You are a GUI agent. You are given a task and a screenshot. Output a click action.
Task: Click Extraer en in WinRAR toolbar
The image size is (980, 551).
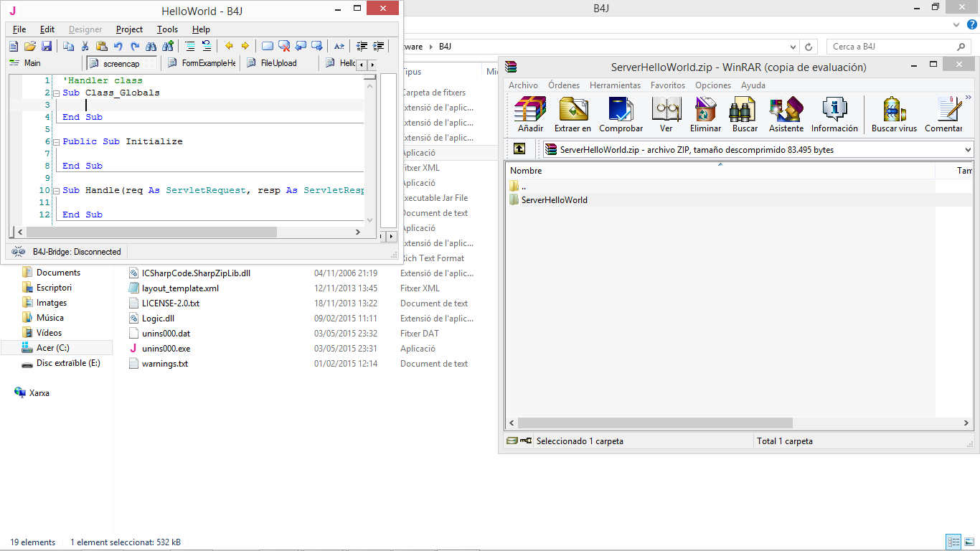(x=573, y=115)
